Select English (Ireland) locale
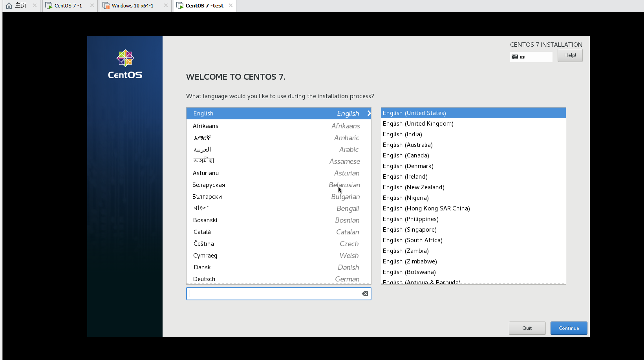644x360 pixels. click(x=473, y=177)
